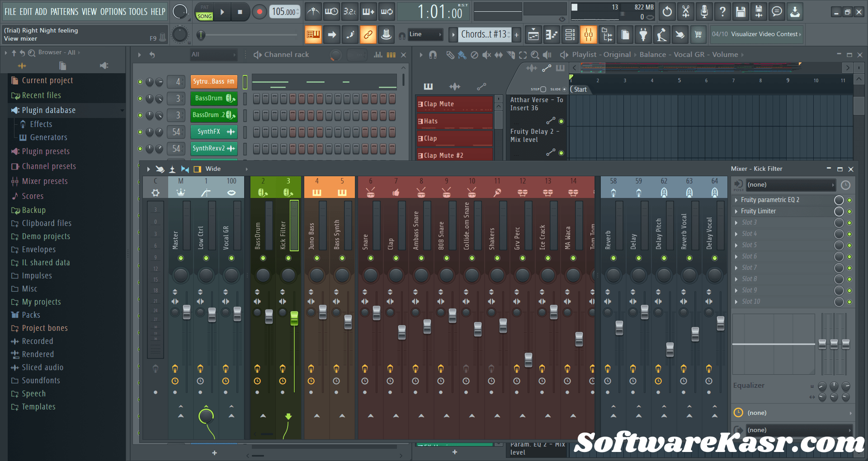Toggle the link multilink controllers icon

tap(368, 34)
